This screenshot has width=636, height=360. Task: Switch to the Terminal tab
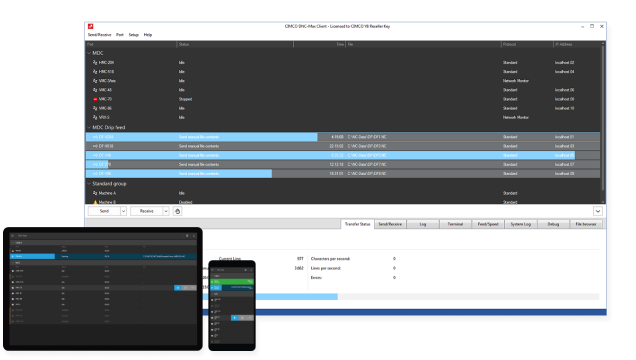click(x=455, y=224)
